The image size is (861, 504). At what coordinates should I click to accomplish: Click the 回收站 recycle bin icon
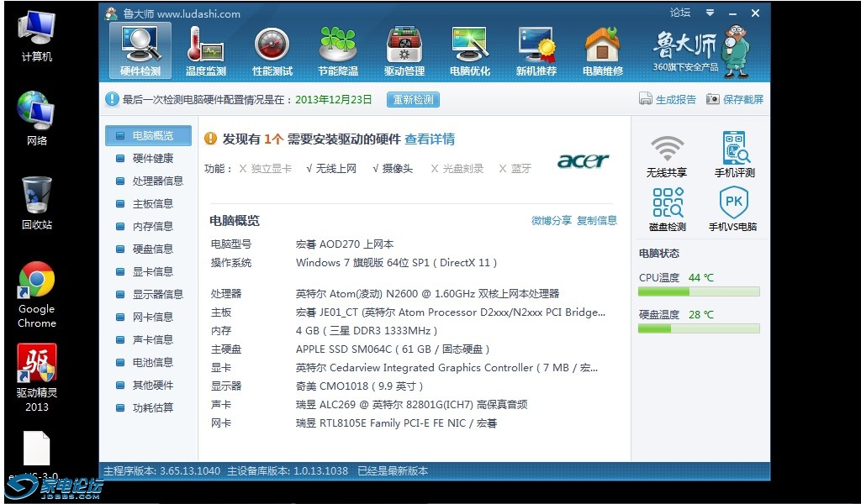pyautogui.click(x=37, y=203)
